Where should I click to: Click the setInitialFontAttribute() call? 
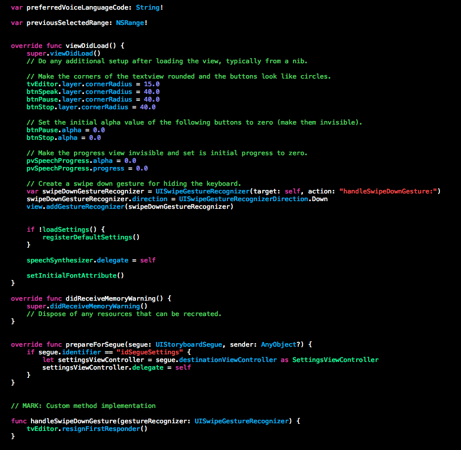click(75, 276)
